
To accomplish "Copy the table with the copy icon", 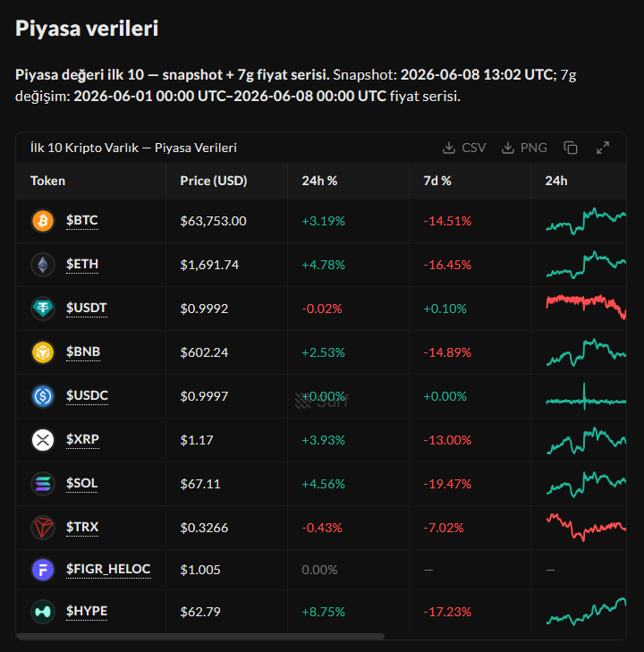I will point(571,148).
